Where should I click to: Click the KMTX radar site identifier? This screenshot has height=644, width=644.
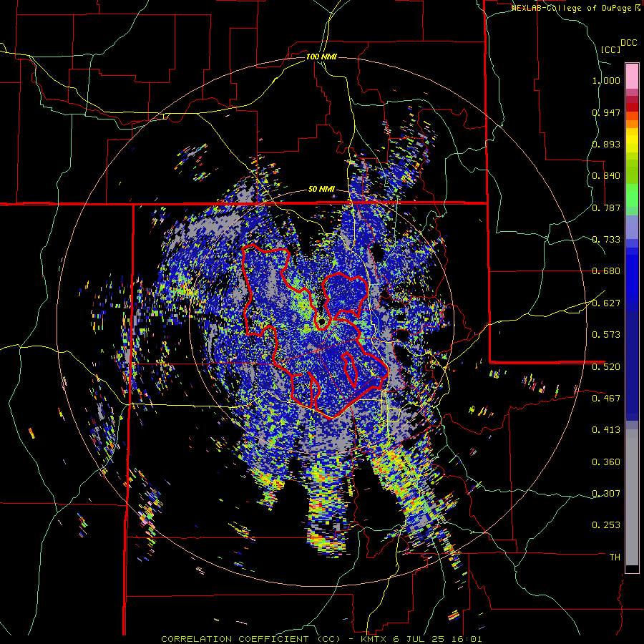tap(374, 639)
